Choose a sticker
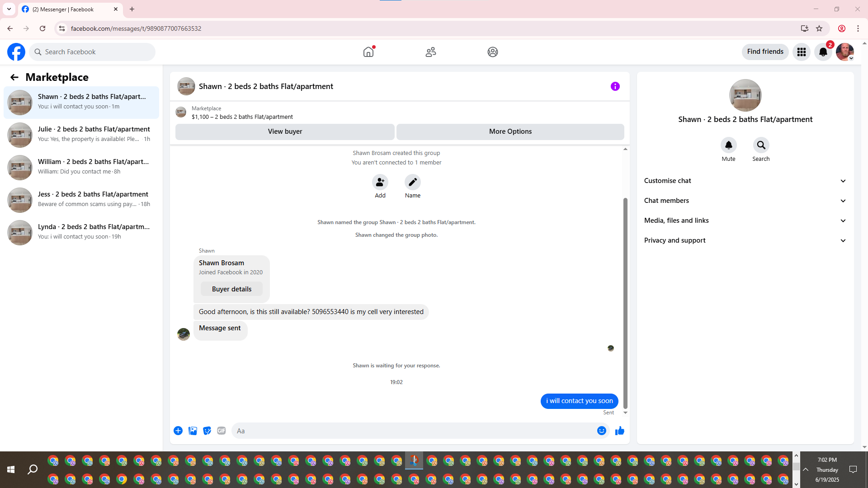This screenshot has width=868, height=488. (207, 431)
